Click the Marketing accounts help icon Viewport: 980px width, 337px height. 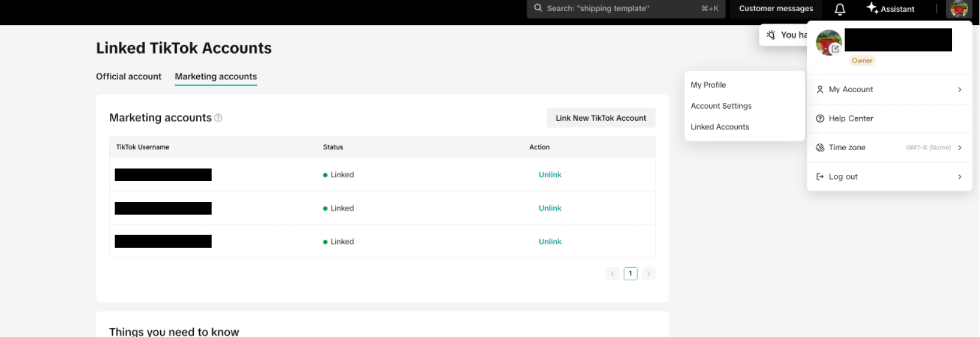[x=218, y=118]
